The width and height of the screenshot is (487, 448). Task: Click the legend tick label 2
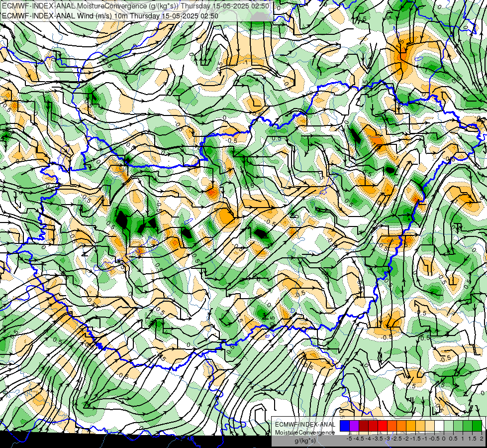[482, 439]
